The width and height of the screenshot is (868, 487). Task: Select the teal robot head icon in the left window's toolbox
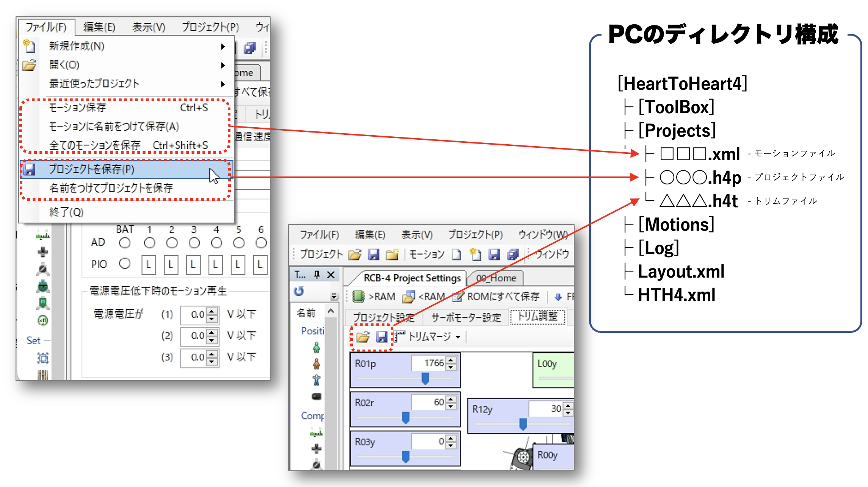click(x=43, y=287)
